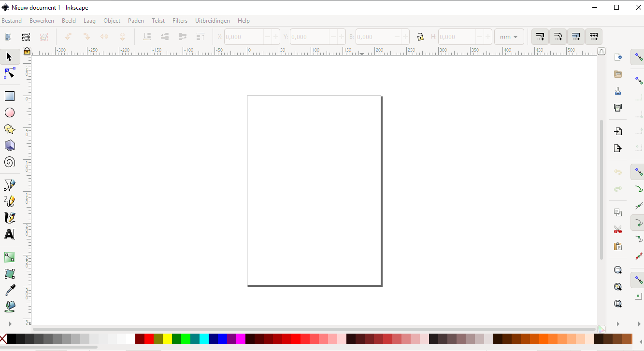Open the Paden menu
Screen dimensions: 644x351
point(136,21)
